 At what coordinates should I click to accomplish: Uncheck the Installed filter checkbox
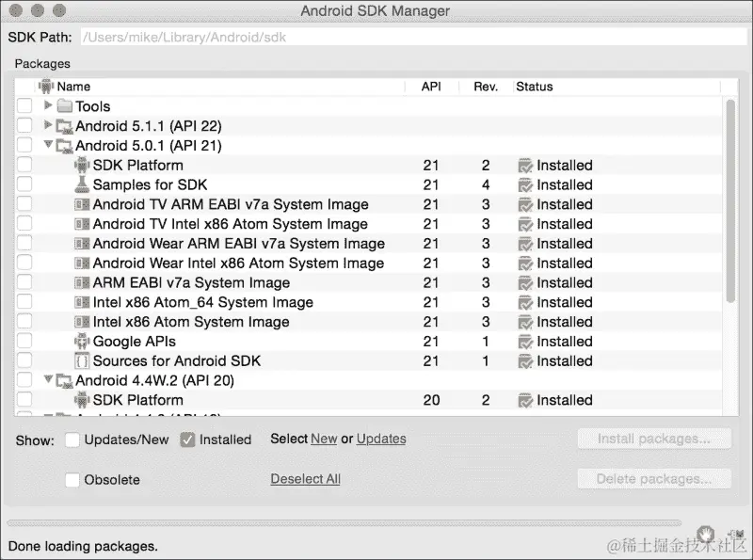coord(187,440)
